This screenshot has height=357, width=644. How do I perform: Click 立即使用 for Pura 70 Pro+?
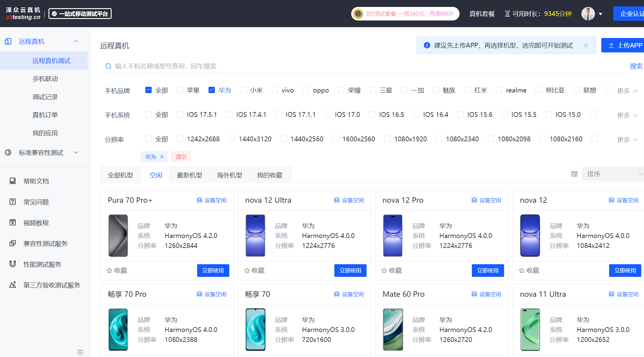pos(213,271)
